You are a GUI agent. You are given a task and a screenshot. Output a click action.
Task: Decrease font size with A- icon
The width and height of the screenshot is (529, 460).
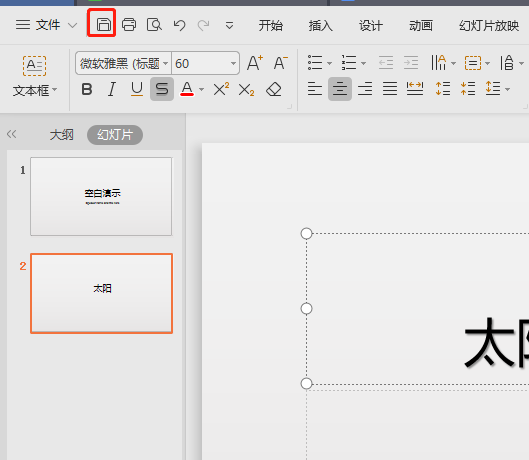pyautogui.click(x=280, y=63)
